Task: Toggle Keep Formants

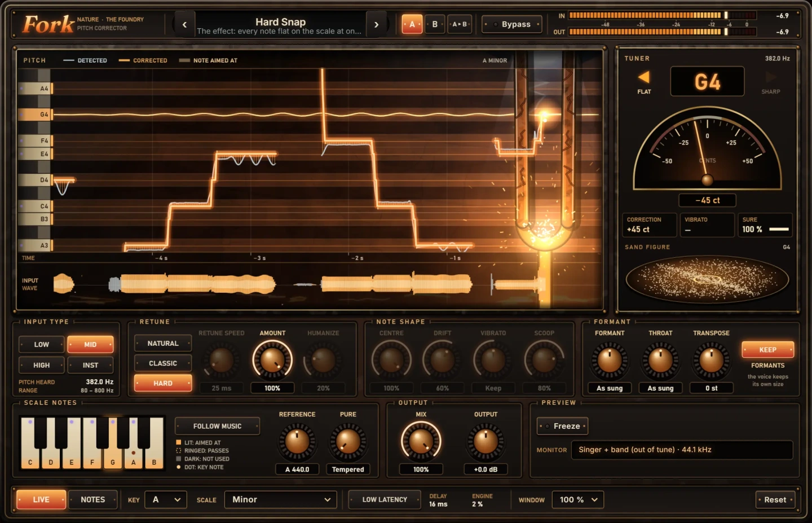Action: (767, 350)
